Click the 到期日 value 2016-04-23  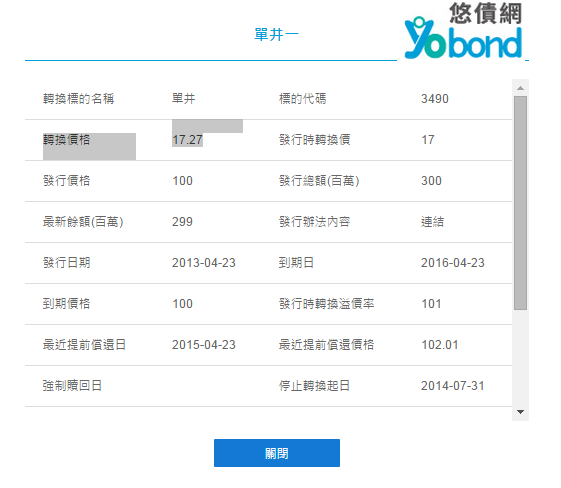(453, 263)
